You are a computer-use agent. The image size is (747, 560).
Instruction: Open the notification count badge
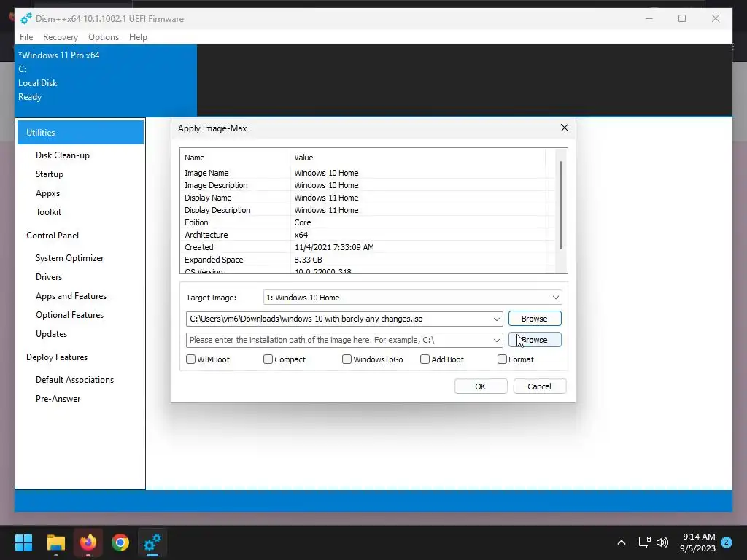click(727, 542)
